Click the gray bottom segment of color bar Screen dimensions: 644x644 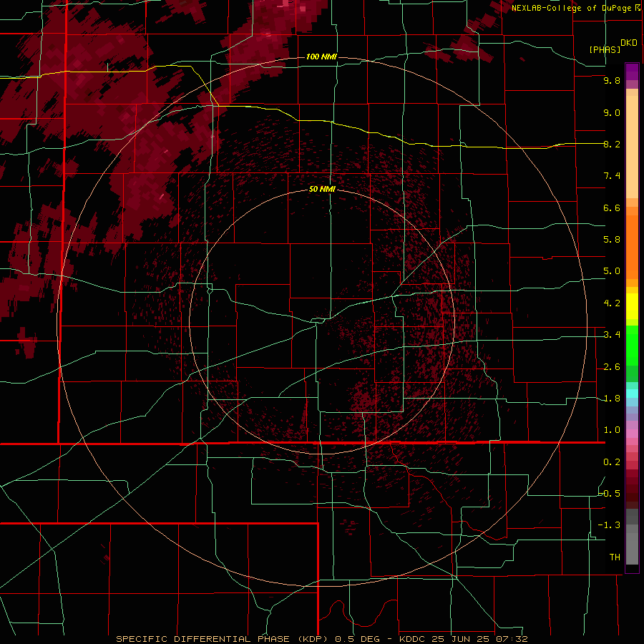632,548
